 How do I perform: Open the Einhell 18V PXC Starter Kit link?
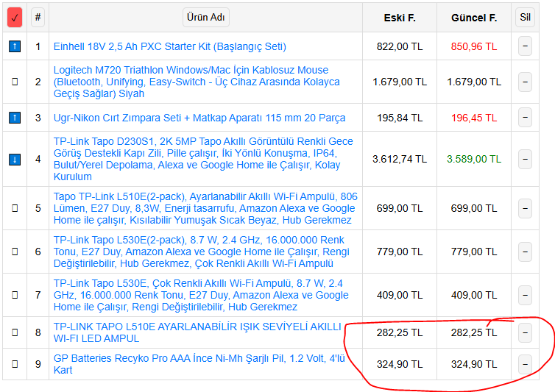(170, 46)
